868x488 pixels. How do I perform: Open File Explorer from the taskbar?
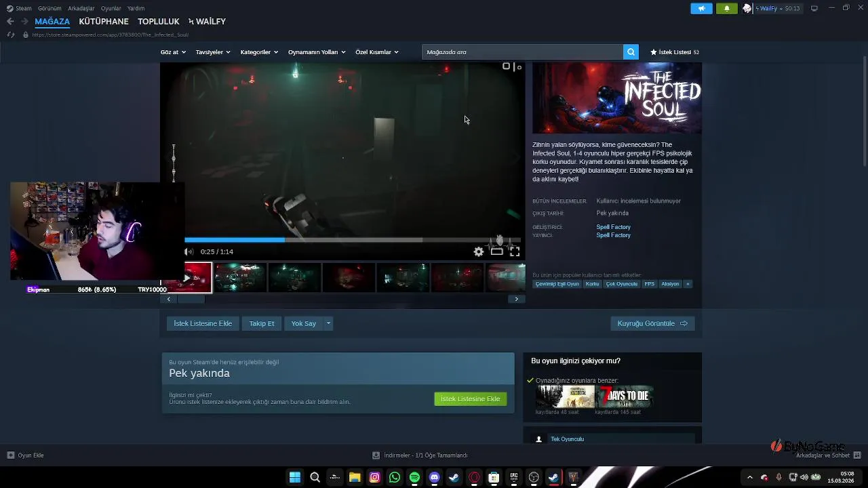point(355,477)
